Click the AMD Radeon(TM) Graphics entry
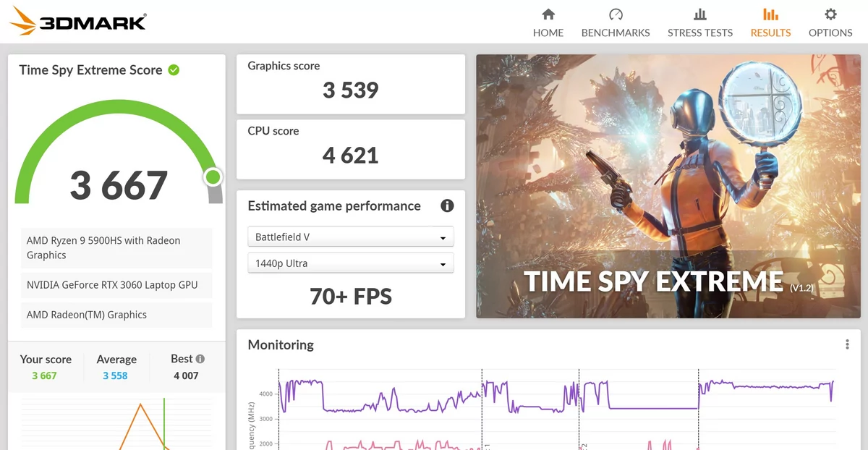The width and height of the screenshot is (868, 450). (117, 315)
